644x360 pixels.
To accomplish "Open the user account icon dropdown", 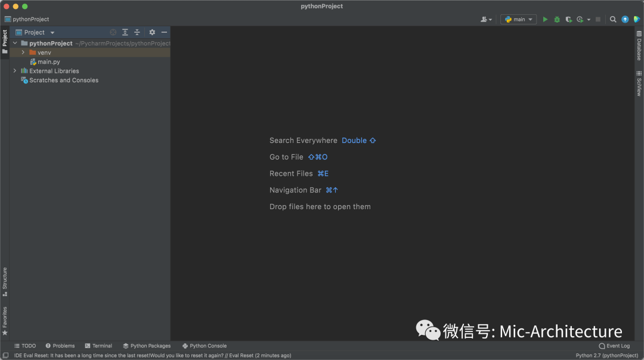I will (487, 19).
